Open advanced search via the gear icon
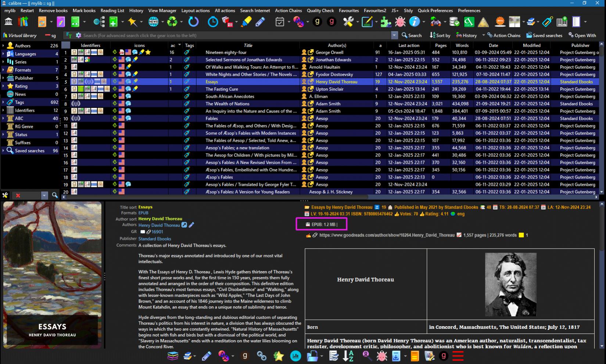Screen dimensions: 606x364 point(78,35)
